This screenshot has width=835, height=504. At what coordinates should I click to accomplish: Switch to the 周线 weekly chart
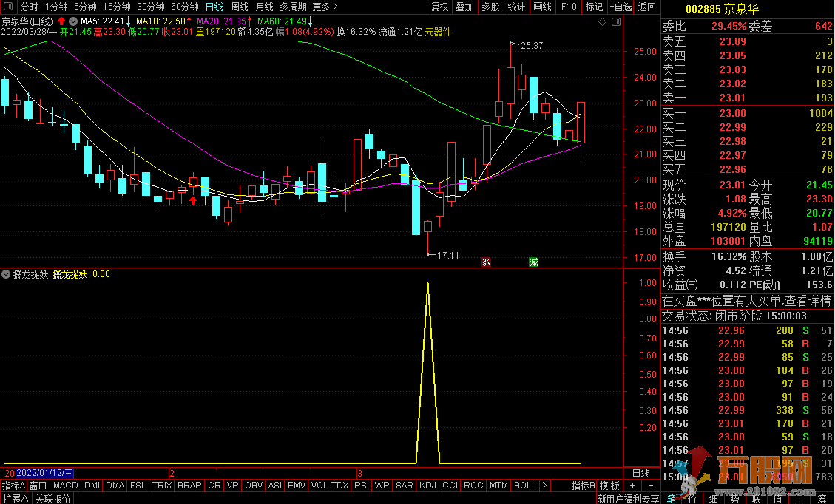240,7
